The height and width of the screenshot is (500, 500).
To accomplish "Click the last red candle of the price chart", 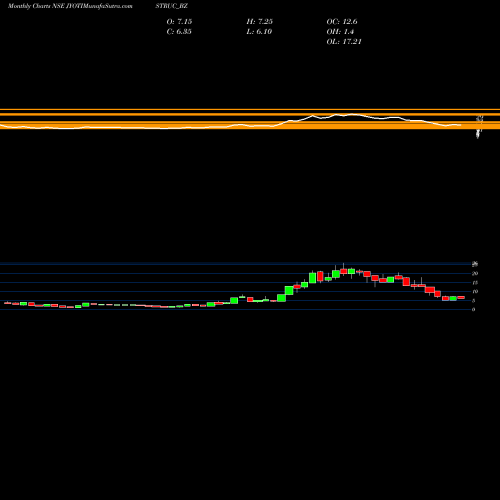I will click(x=461, y=297).
